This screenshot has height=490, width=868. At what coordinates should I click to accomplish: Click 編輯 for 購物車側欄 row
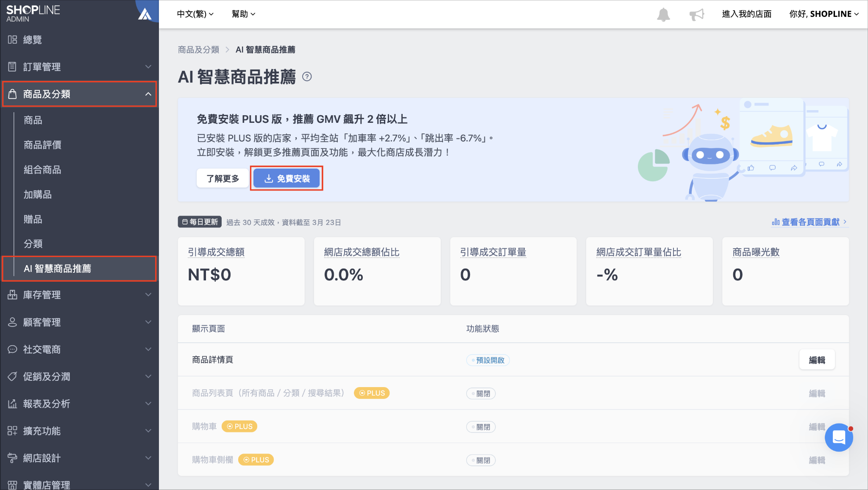[x=817, y=460]
